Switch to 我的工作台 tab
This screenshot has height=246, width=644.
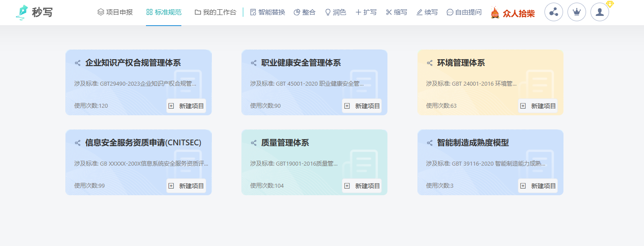point(215,12)
